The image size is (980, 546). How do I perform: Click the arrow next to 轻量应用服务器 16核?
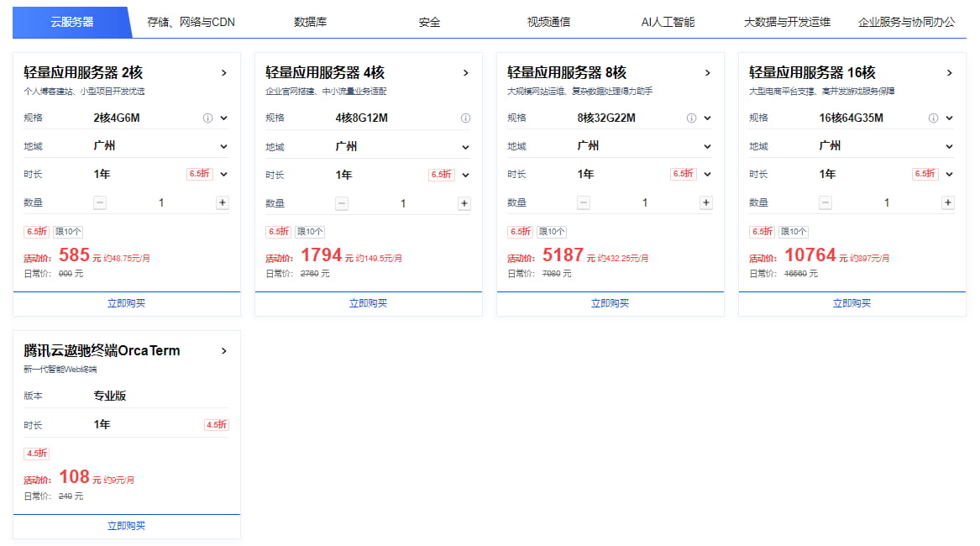click(x=950, y=73)
